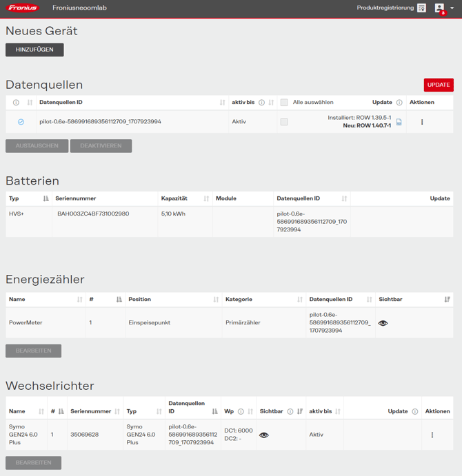Click the Fronius logo

[23, 8]
